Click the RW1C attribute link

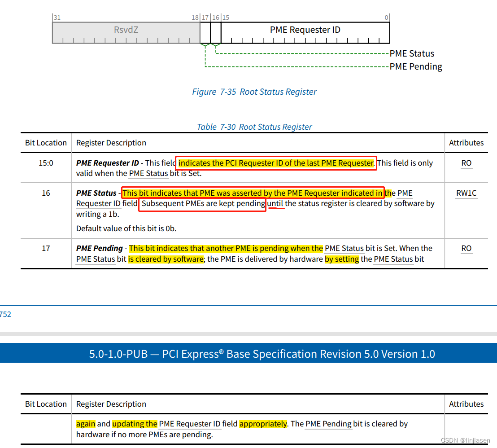[x=466, y=193]
